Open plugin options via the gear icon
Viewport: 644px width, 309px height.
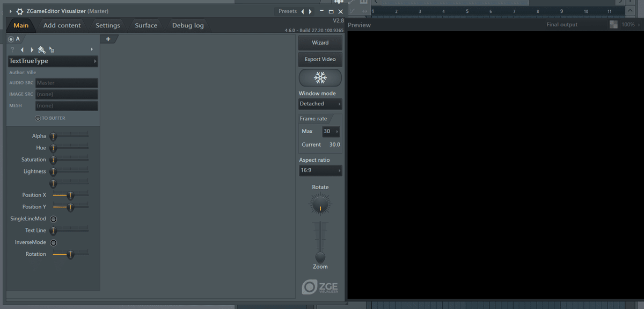(x=20, y=11)
